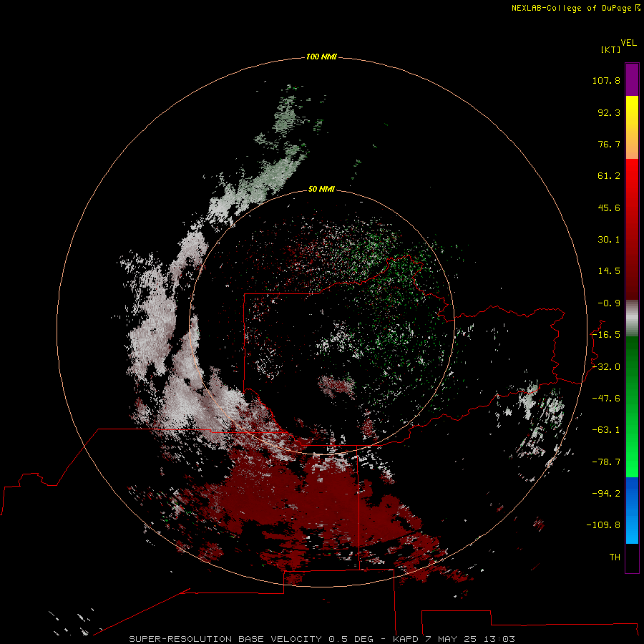Click the -47.6 value on velocity scale
This screenshot has height=644, width=644.
606,399
